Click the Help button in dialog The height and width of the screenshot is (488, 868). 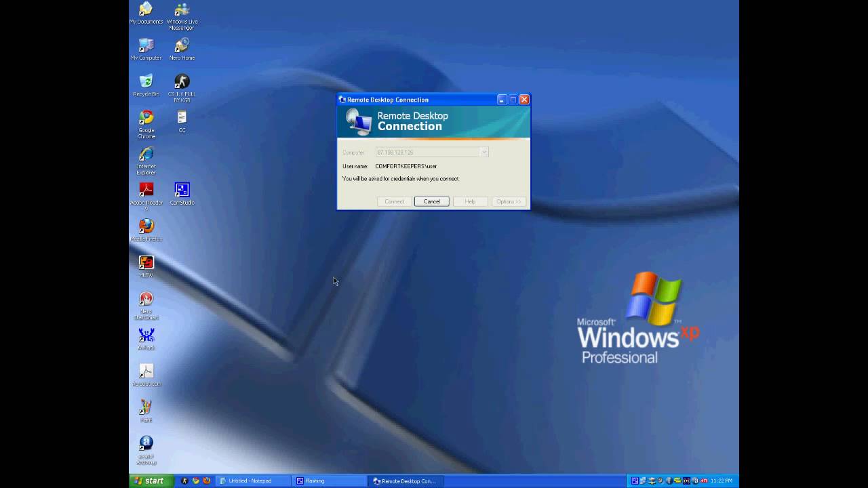point(470,201)
